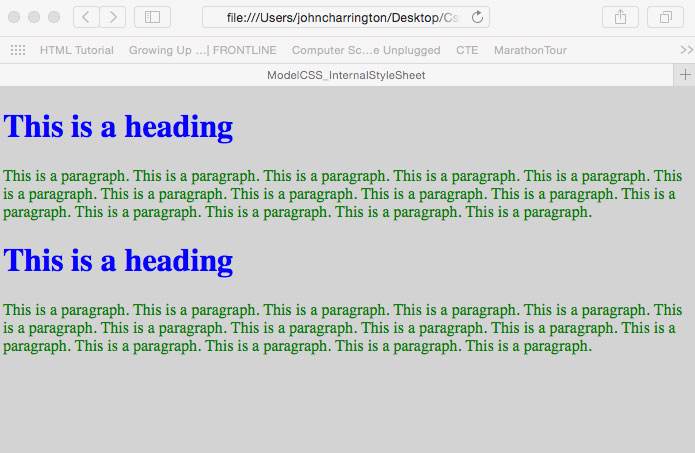Add a new tab with plus button
The height and width of the screenshot is (453, 695).
pos(685,75)
